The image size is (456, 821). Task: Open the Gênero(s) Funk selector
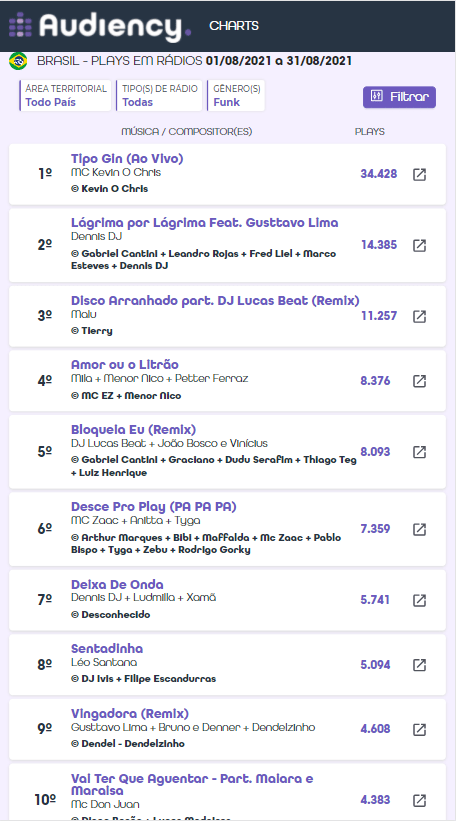pyautogui.click(x=236, y=95)
